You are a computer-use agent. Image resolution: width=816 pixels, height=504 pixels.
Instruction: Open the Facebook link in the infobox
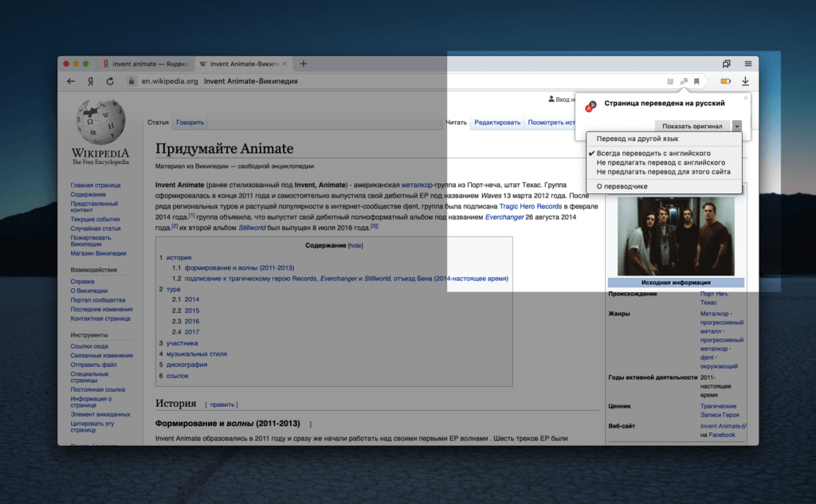click(721, 435)
